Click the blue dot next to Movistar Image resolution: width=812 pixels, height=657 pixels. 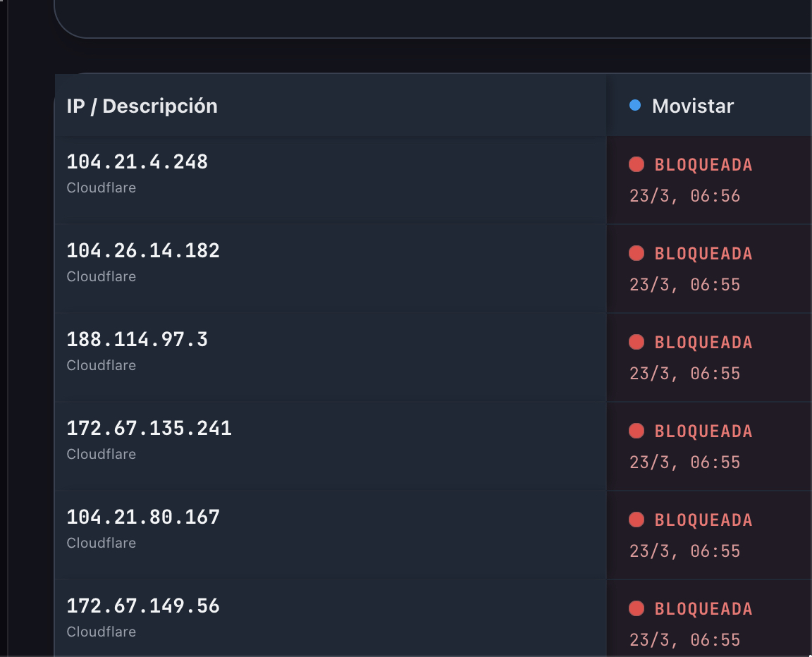(x=635, y=106)
